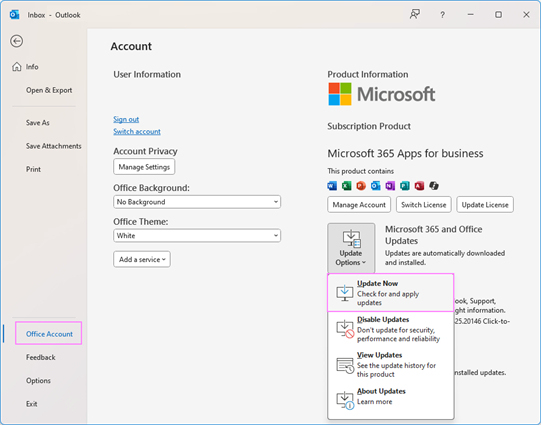Go to Open & Export

pos(49,90)
